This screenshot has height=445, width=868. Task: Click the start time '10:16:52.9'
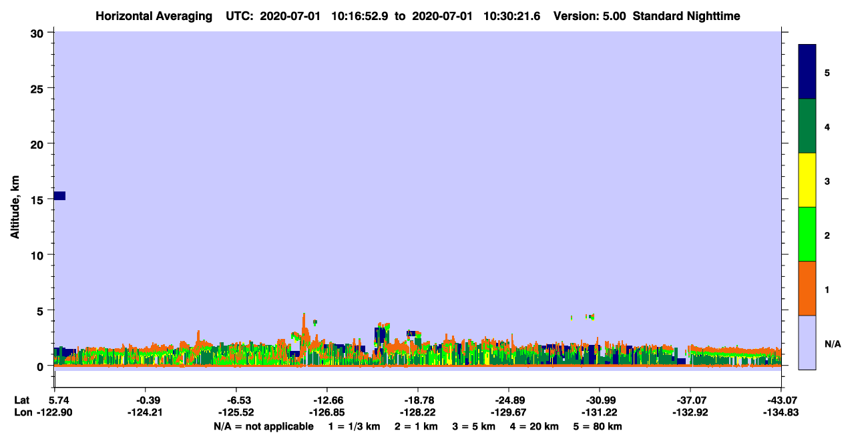pyautogui.click(x=361, y=15)
